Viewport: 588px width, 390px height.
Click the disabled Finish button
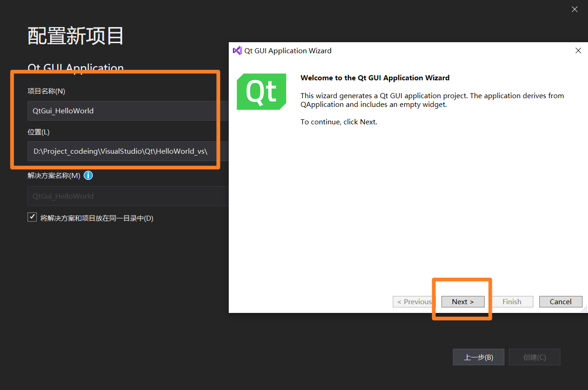point(511,301)
